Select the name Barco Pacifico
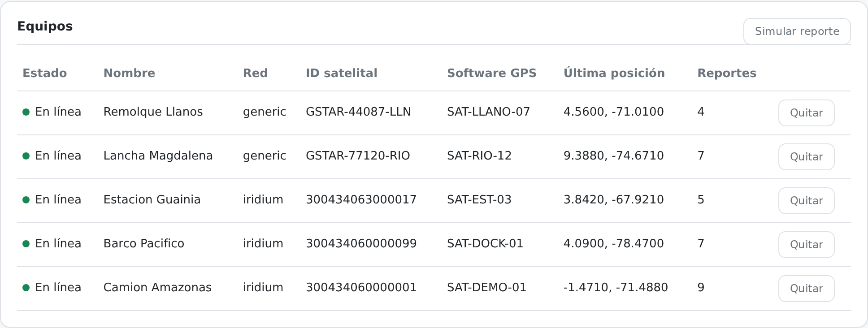Viewport: 868px width, 328px height. pos(144,244)
